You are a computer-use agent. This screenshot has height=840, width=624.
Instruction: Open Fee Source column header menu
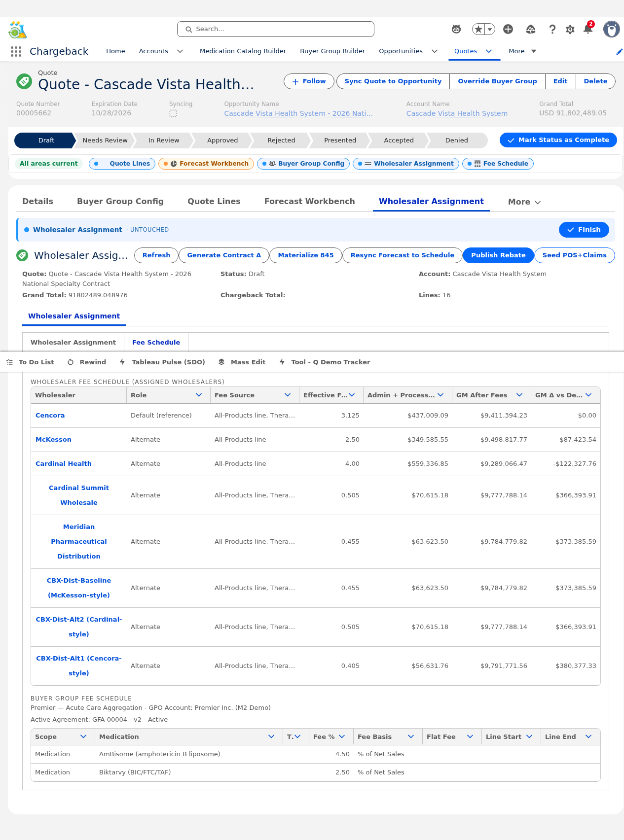tap(288, 395)
